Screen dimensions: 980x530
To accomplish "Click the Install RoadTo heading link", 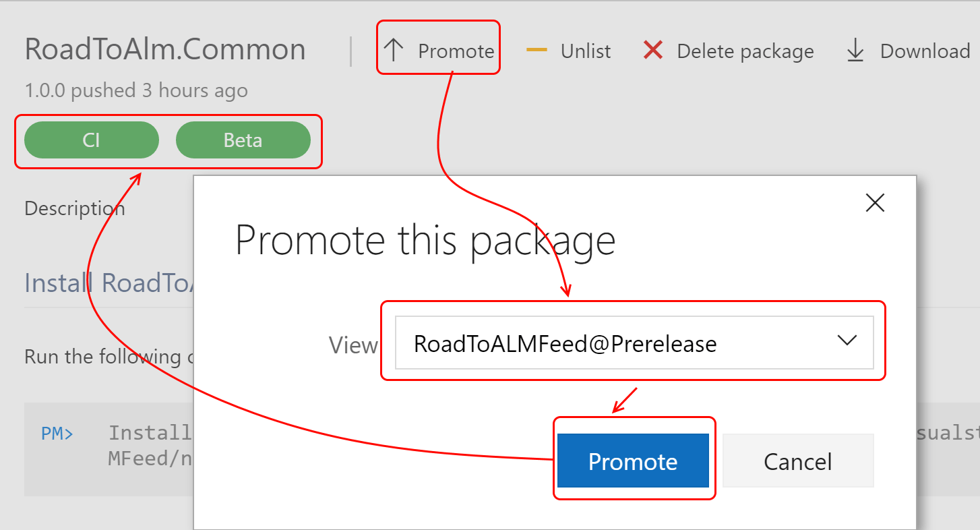I will click(x=108, y=283).
